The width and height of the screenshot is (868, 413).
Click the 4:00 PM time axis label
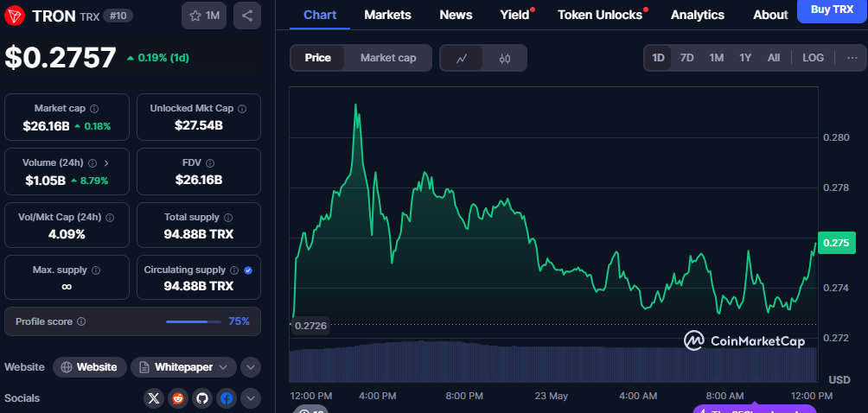coord(378,396)
